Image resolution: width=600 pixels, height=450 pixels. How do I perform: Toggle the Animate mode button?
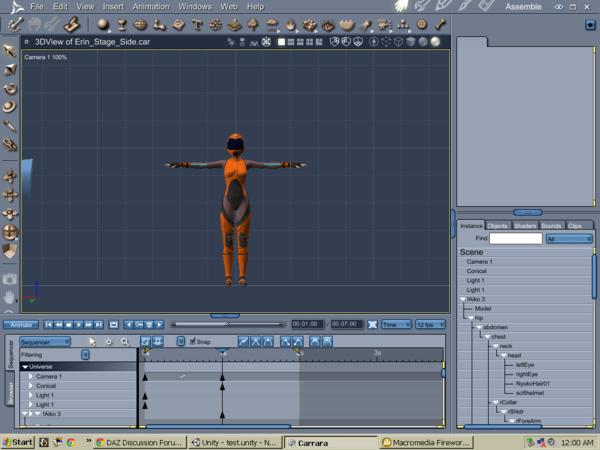(x=21, y=324)
